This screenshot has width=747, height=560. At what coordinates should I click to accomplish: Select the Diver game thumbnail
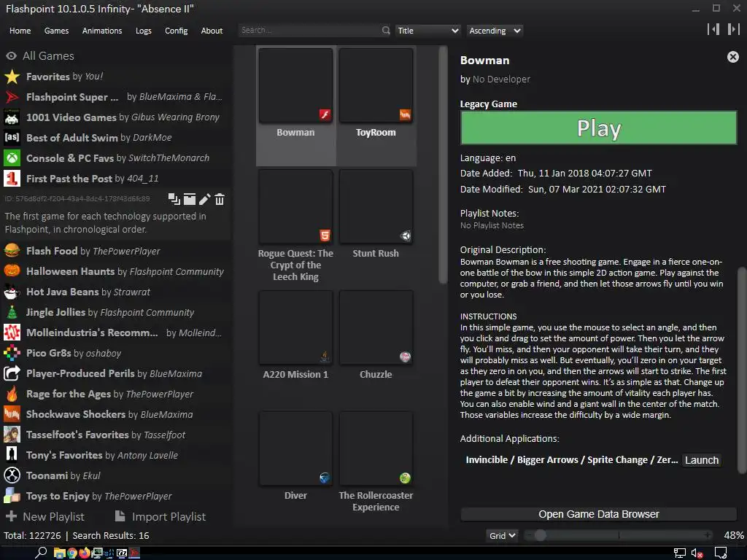tap(295, 448)
